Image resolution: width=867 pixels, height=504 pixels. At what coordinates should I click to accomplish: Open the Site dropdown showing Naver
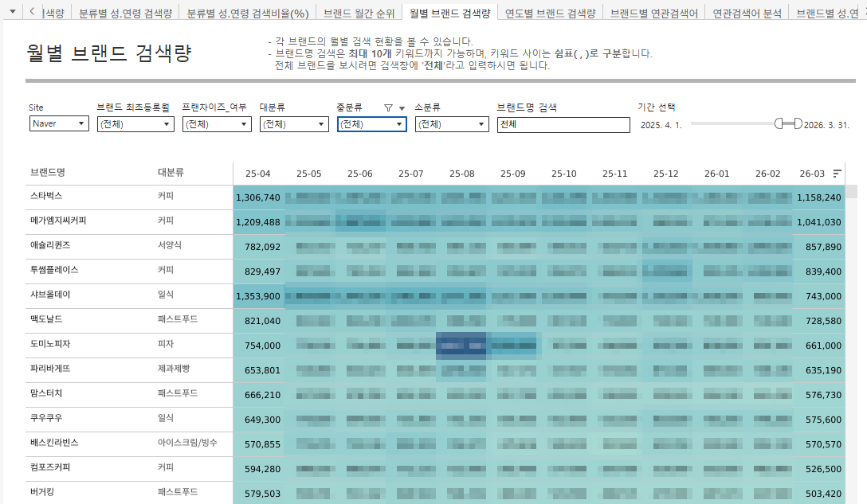(x=60, y=124)
